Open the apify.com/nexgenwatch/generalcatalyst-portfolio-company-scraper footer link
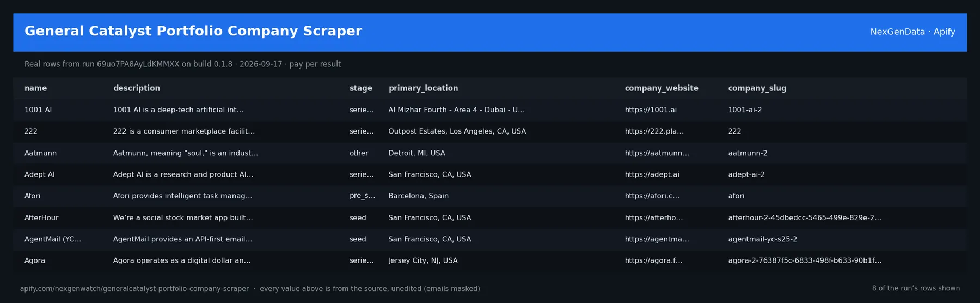This screenshot has height=303, width=980. (134, 289)
